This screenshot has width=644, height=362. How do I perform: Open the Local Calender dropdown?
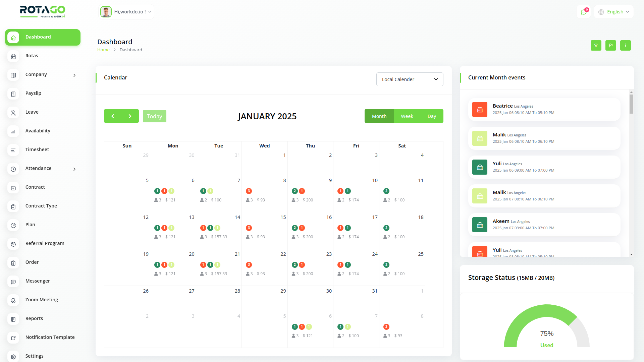pyautogui.click(x=410, y=79)
